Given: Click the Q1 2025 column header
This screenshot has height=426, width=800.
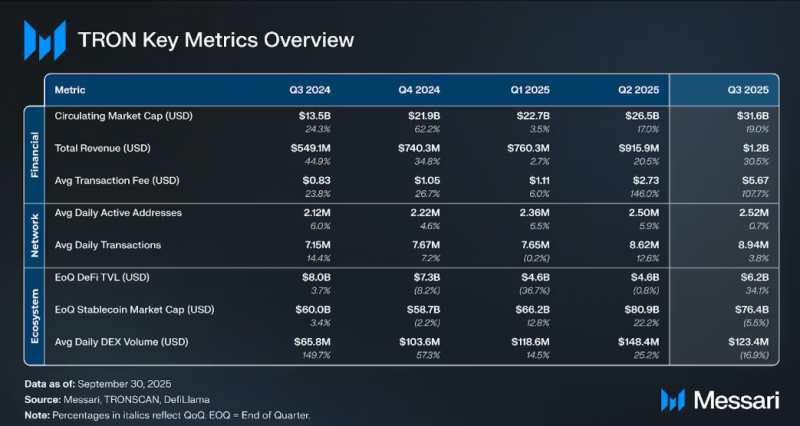Looking at the screenshot, I should (530, 90).
